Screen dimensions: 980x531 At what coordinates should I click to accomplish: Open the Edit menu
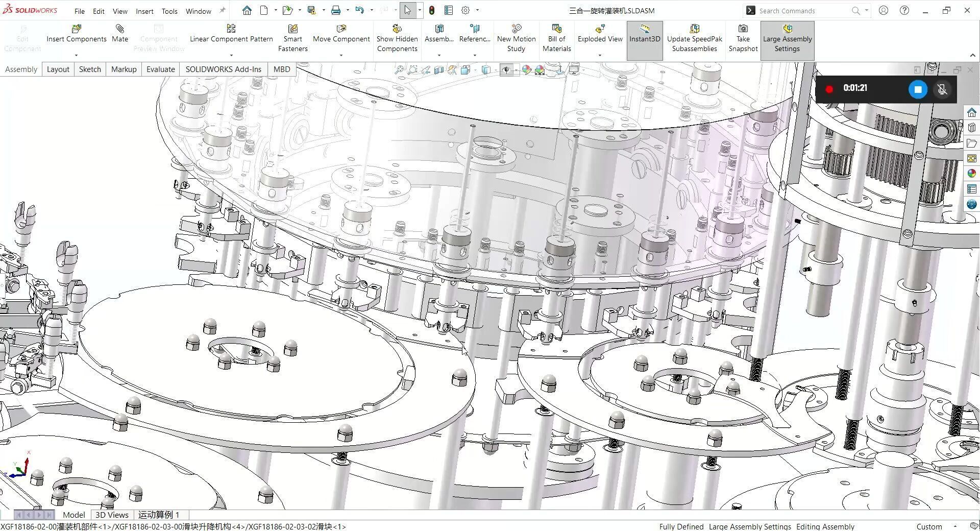coord(99,11)
